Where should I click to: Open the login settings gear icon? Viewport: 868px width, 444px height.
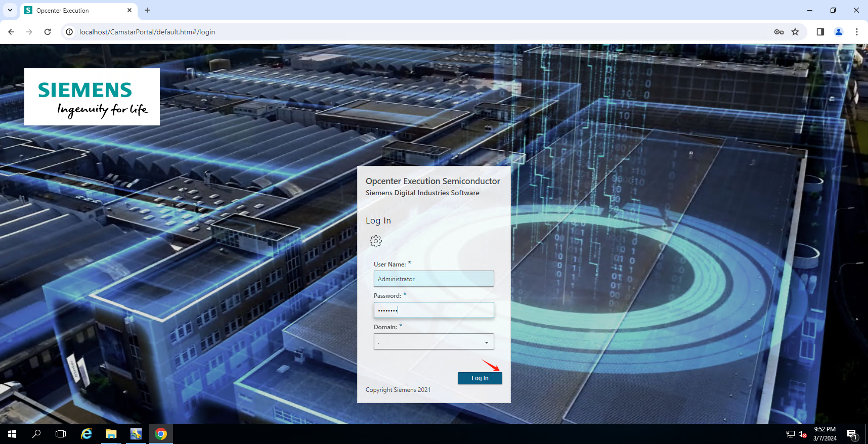(x=376, y=241)
